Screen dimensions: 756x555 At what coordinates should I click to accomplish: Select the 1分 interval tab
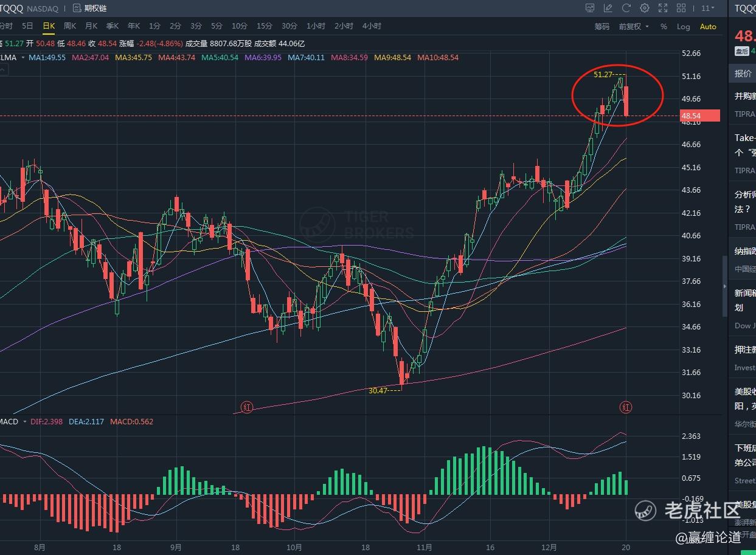[x=154, y=26]
